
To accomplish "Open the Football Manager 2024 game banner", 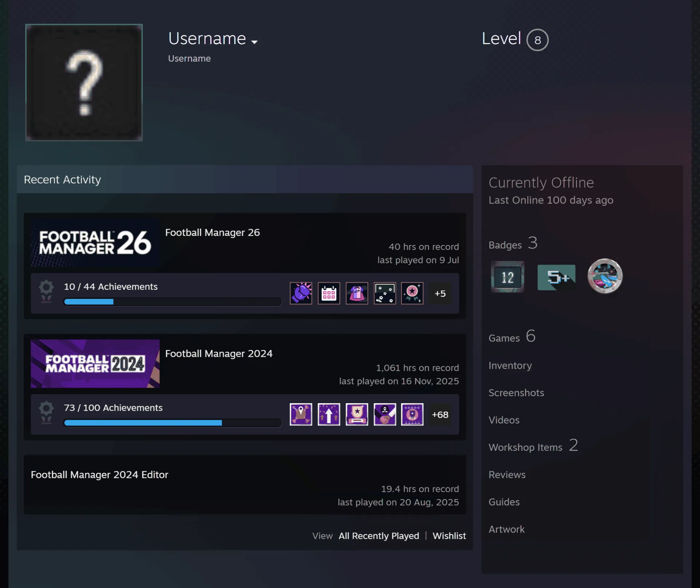I will pyautogui.click(x=95, y=363).
